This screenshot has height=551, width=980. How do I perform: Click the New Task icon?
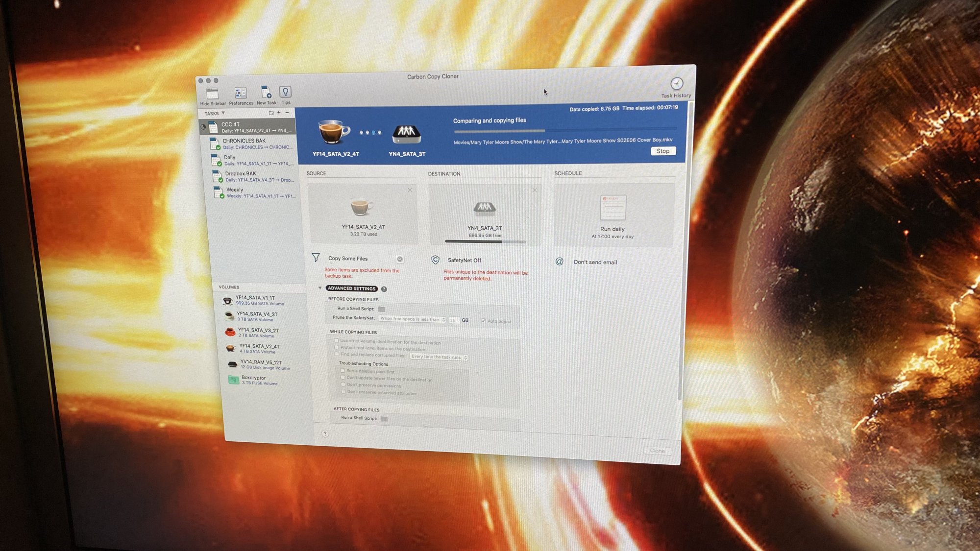[266, 92]
